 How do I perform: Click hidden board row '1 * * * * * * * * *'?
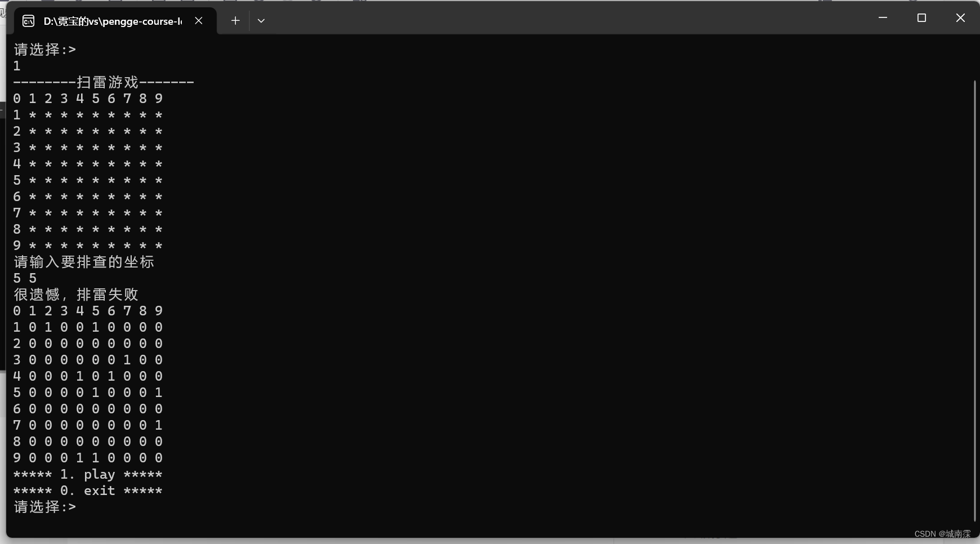pyautogui.click(x=88, y=115)
